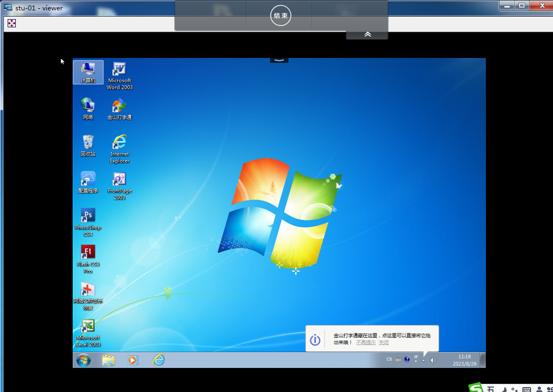
Task: Toggle the moon half/full-width icon on the IME bar
Action: [x=504, y=389]
